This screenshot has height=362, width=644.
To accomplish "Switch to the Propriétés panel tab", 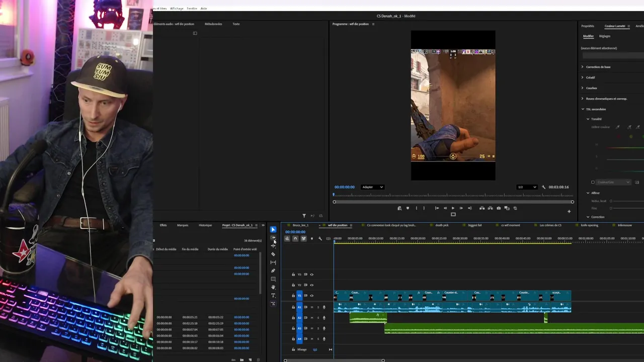I will coord(588,26).
